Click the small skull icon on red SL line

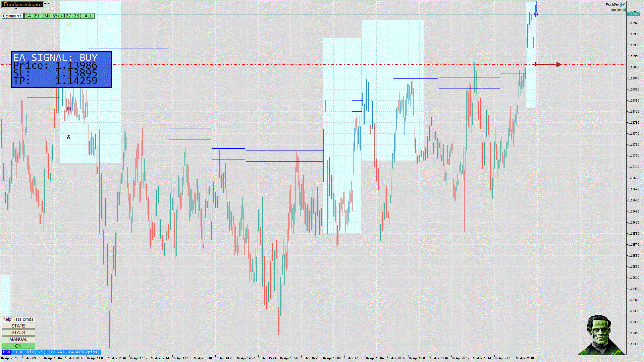(535, 64)
